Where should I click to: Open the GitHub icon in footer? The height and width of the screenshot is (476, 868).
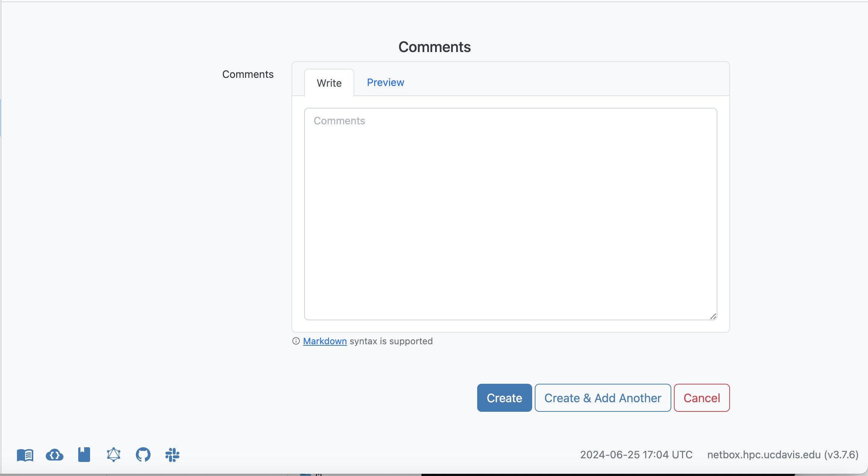(143, 455)
